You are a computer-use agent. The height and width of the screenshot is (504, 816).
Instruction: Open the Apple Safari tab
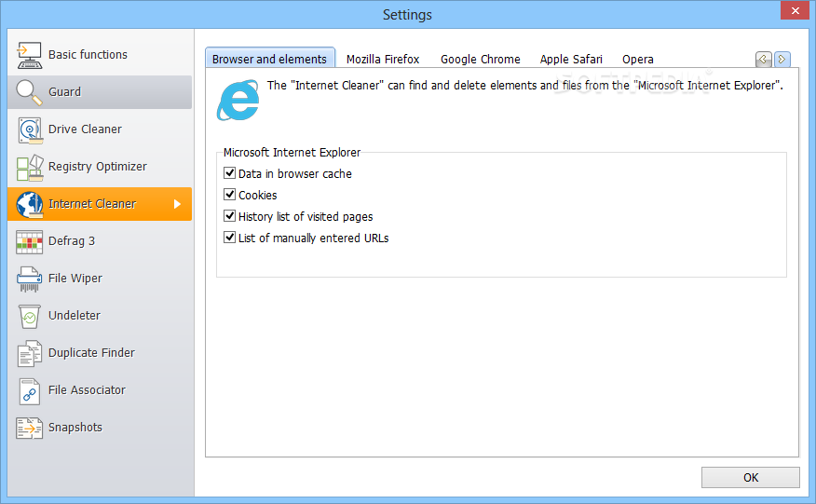click(x=571, y=60)
